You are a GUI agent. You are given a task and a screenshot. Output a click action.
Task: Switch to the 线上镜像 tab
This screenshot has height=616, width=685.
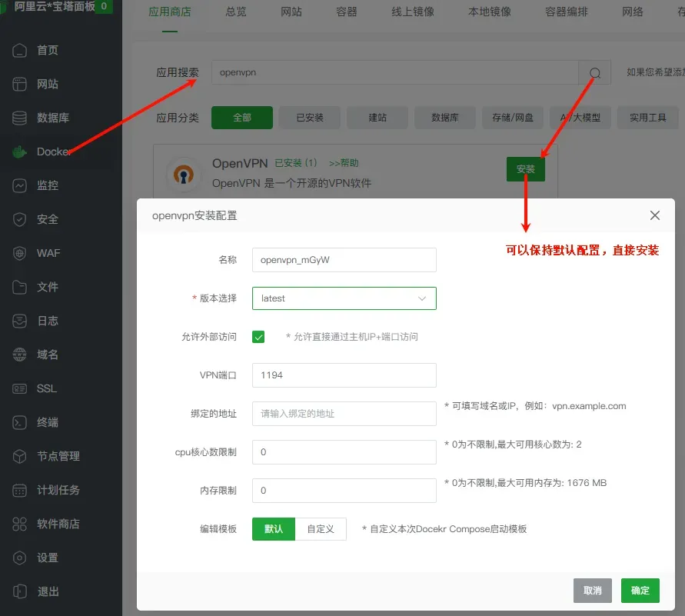pos(413,12)
